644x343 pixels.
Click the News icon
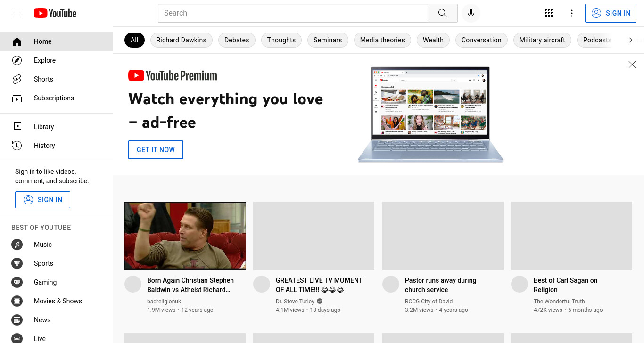17,320
